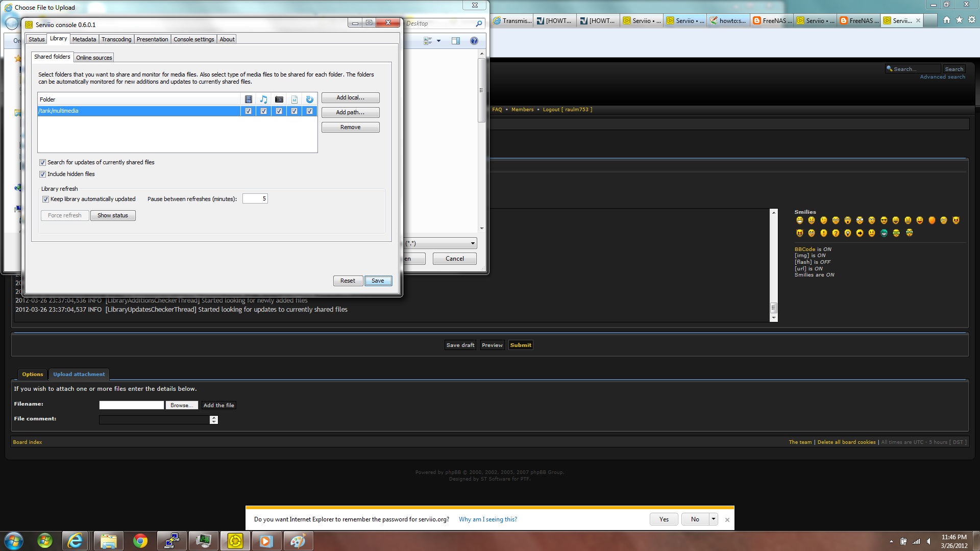The width and height of the screenshot is (980, 551).
Task: Switch to Status tab in Serviio console
Action: 36,39
